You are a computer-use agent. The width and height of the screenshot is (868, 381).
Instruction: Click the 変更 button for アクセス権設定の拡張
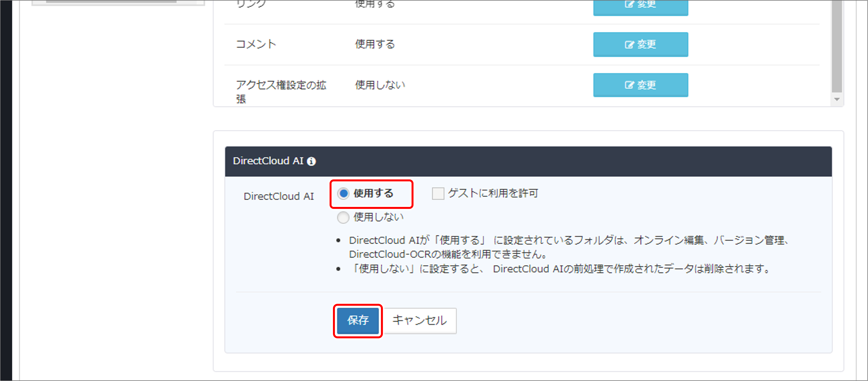coord(640,85)
